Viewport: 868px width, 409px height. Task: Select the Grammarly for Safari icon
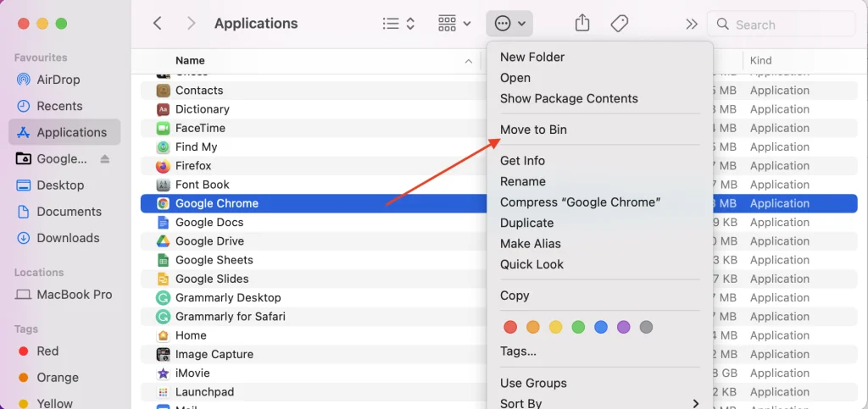pyautogui.click(x=163, y=317)
